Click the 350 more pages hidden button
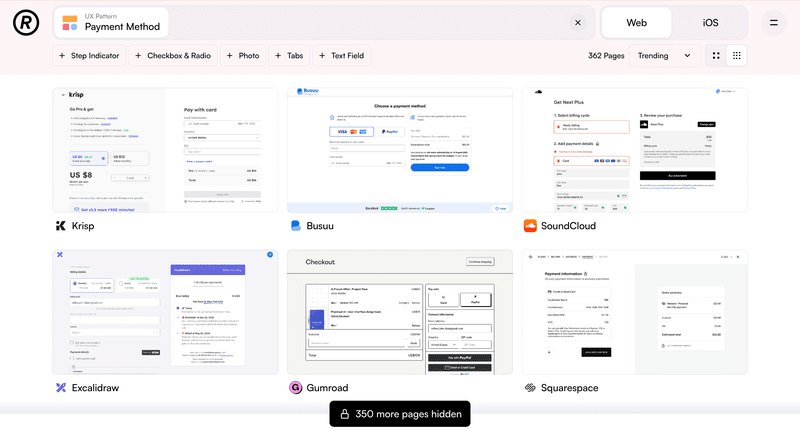This screenshot has width=800, height=435. click(399, 414)
